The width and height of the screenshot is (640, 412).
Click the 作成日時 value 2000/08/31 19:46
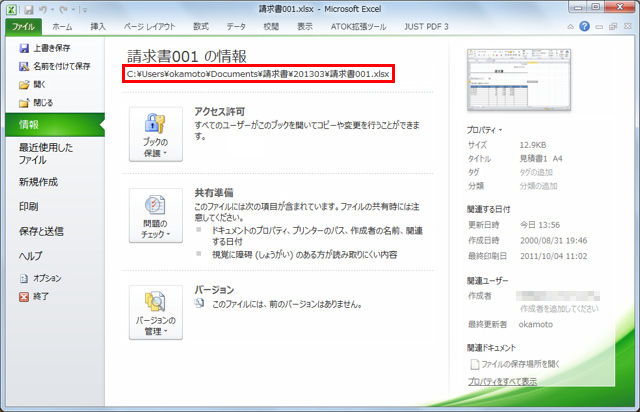pos(553,241)
